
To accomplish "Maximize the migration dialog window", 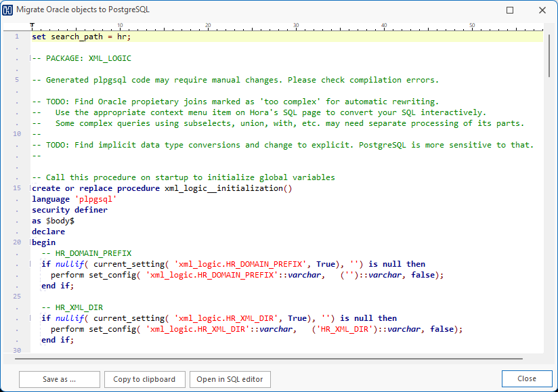I will click(x=510, y=10).
